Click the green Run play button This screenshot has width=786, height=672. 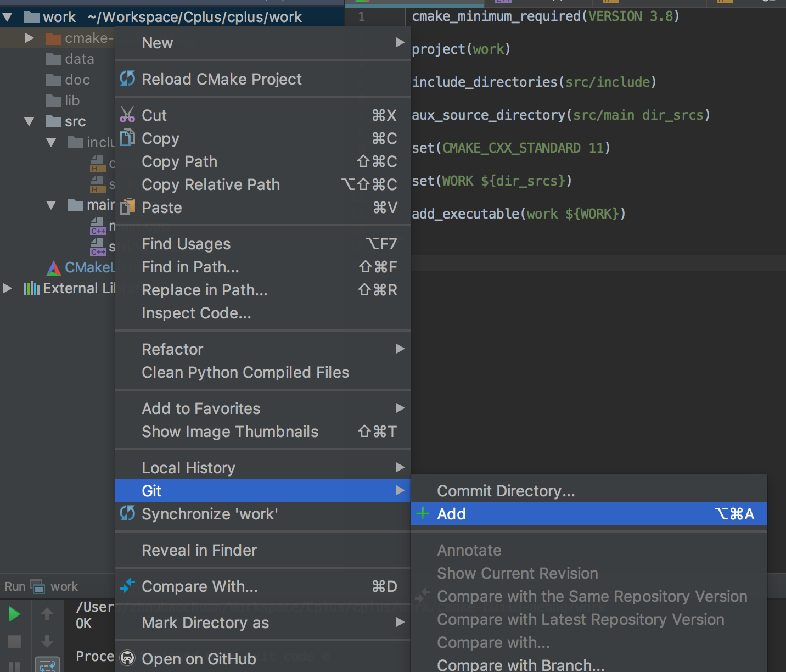[14, 614]
